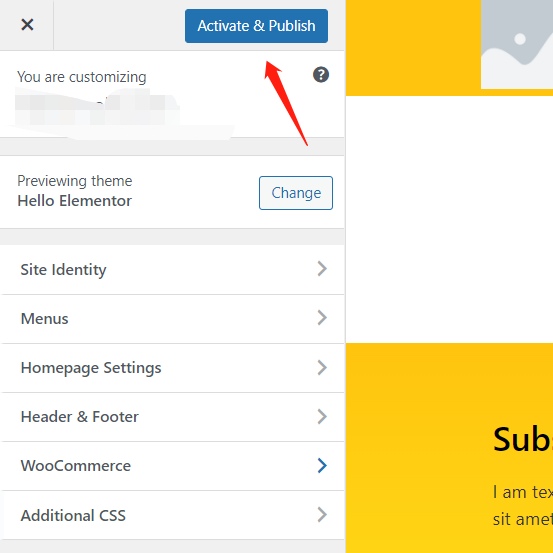Open the Homepage Settings section

click(x=172, y=368)
